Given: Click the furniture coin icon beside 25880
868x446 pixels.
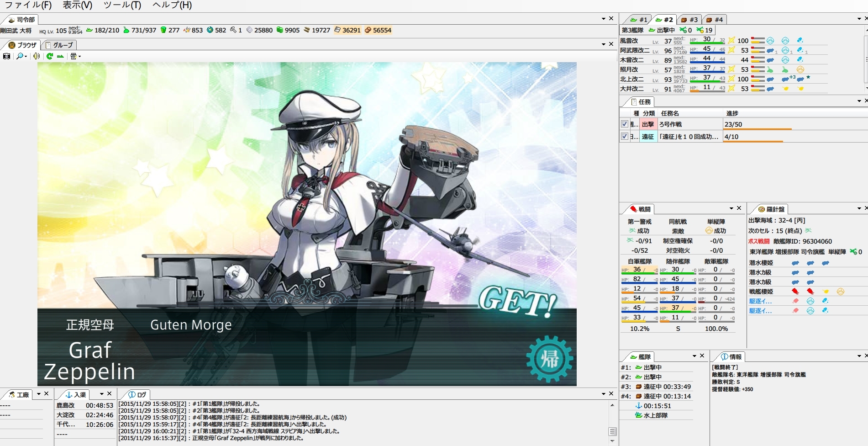Looking at the screenshot, I should pos(249,30).
